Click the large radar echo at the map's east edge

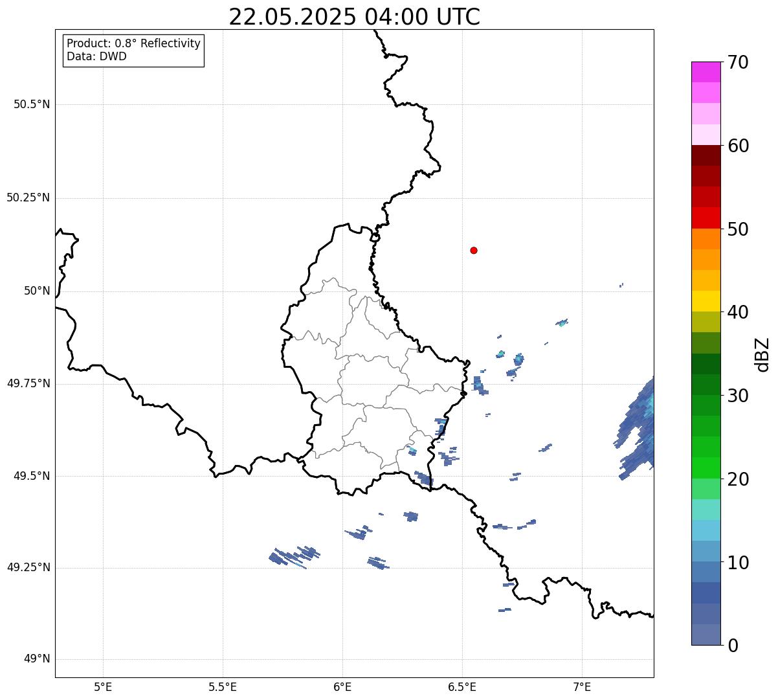[x=636, y=427]
